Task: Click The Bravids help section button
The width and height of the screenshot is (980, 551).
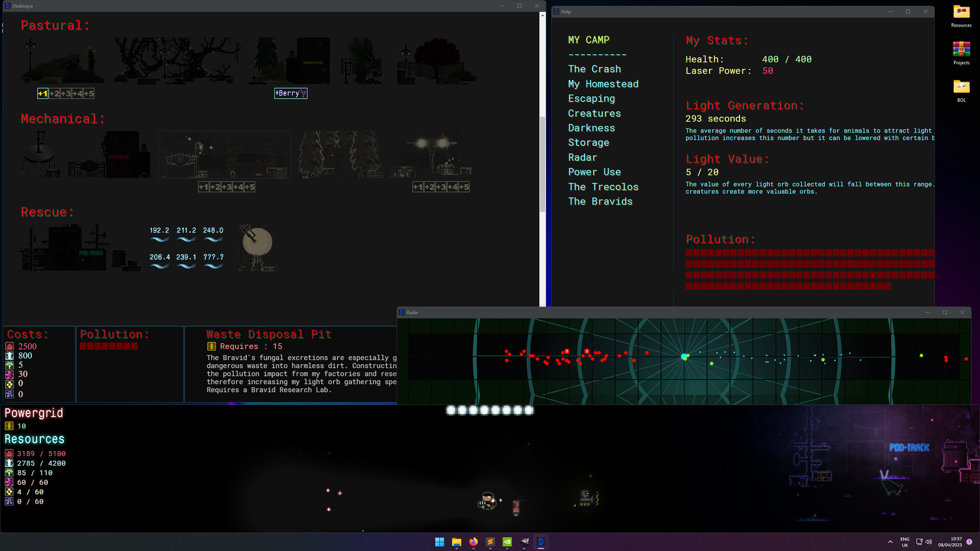Action: coord(600,201)
